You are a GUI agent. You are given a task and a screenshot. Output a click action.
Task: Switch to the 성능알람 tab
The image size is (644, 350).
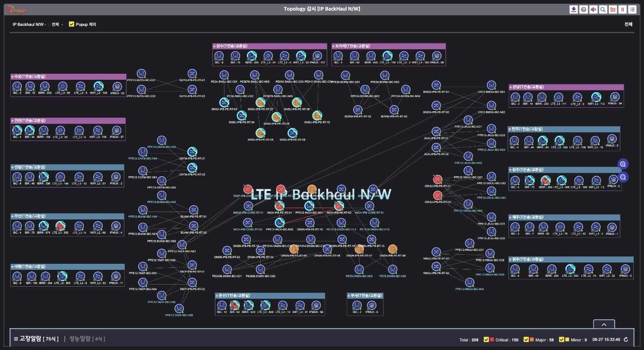[87, 339]
